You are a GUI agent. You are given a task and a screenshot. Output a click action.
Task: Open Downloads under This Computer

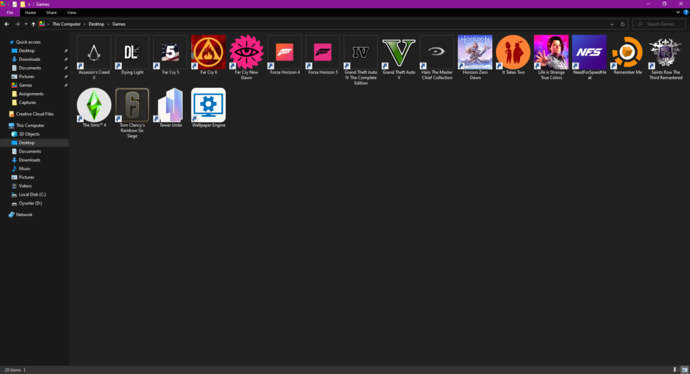click(x=29, y=160)
